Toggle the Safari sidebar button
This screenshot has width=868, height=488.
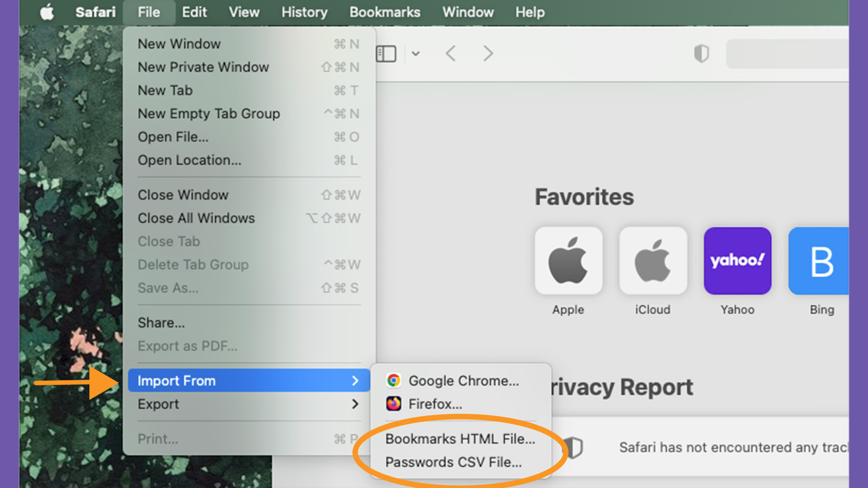(x=386, y=54)
